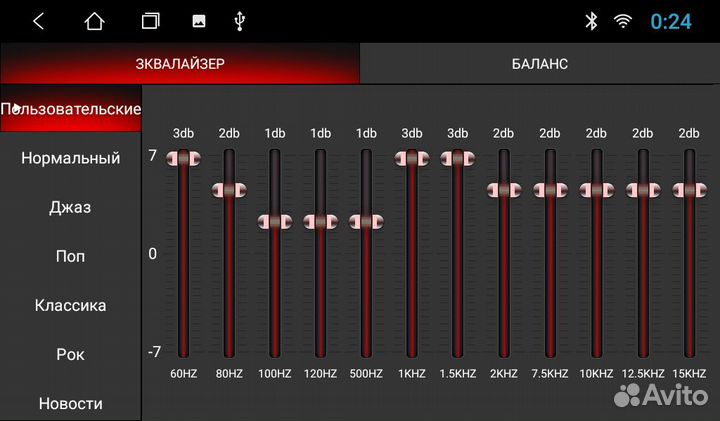The image size is (720, 421).
Task: Tap the clock showing 0:24
Action: click(671, 21)
